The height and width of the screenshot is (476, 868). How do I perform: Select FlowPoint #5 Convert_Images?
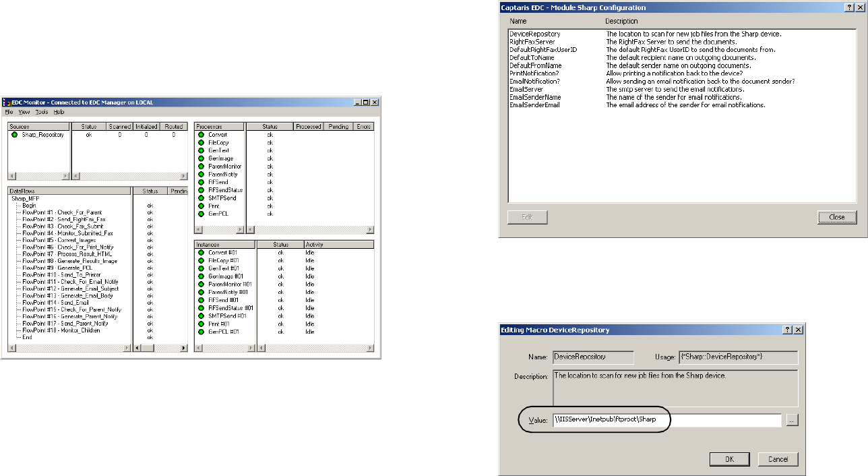pos(59,240)
